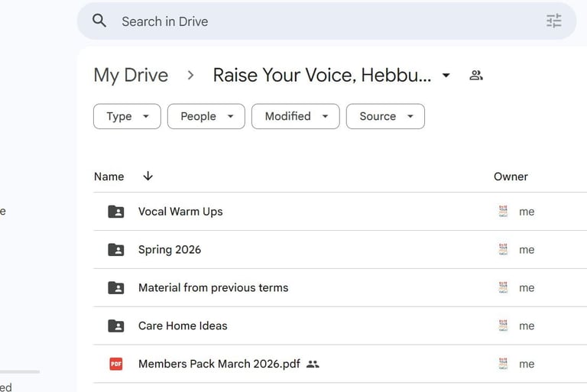The height and width of the screenshot is (392, 587).
Task: Open Material from previous terms folder
Action: pyautogui.click(x=213, y=287)
